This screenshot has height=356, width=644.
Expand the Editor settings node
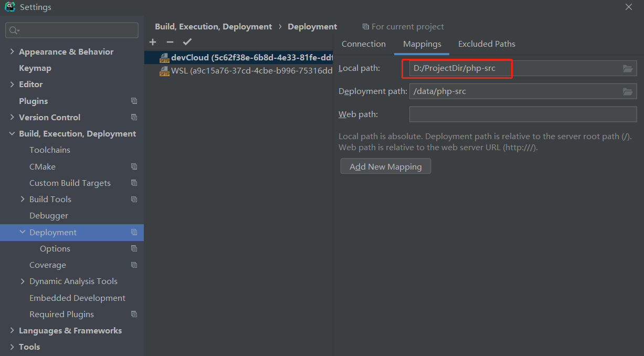(x=12, y=84)
